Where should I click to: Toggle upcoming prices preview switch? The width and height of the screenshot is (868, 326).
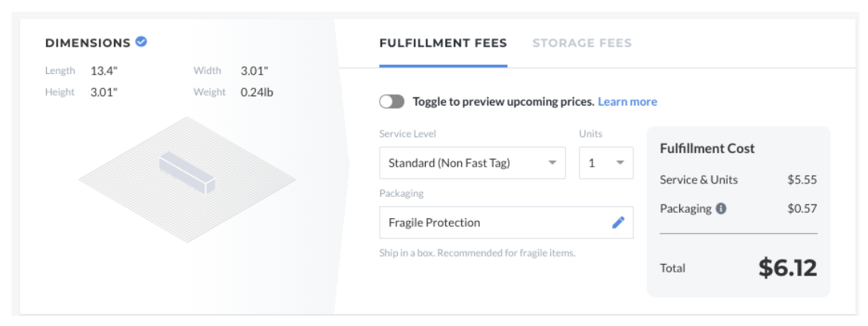pyautogui.click(x=392, y=102)
